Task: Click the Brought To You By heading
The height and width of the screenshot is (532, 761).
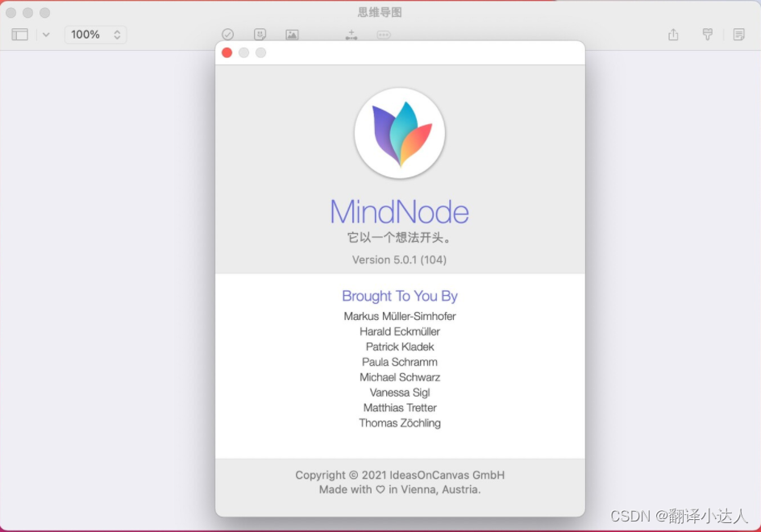Action: pos(400,296)
